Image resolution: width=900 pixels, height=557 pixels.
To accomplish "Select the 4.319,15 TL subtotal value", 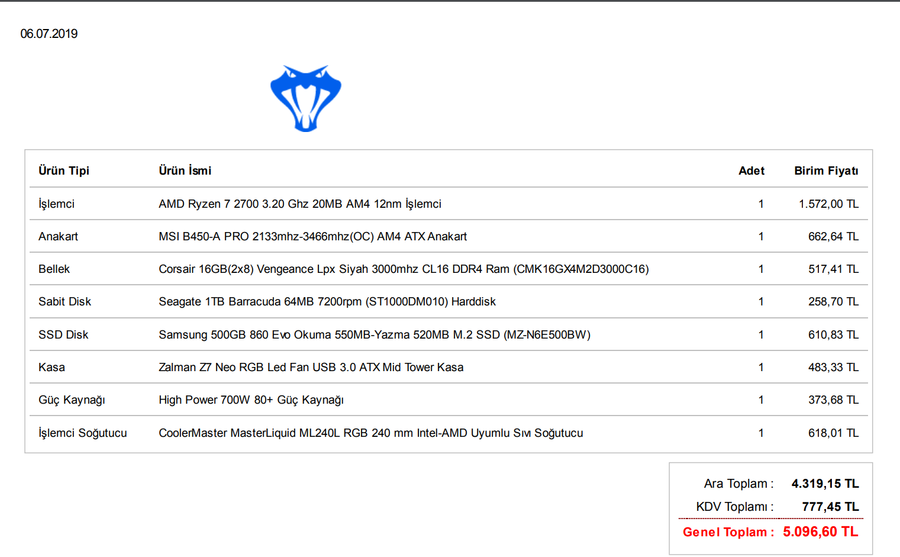I will click(x=825, y=484).
